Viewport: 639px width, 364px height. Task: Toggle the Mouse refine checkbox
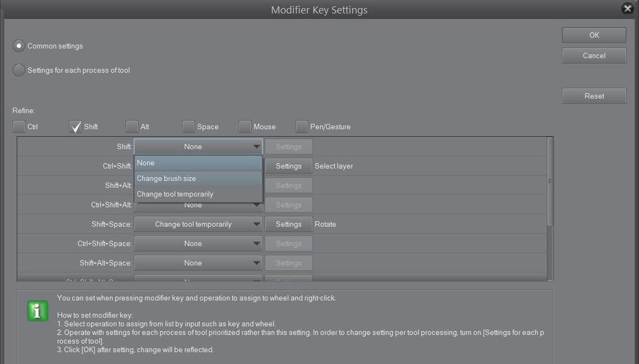click(x=245, y=126)
